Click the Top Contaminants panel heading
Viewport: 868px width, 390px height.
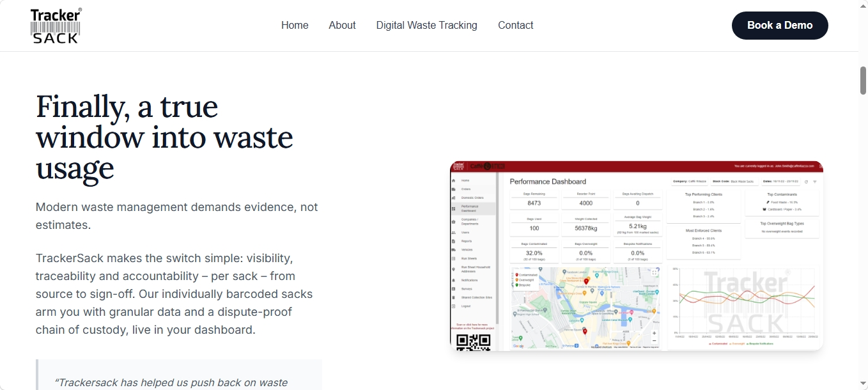[x=782, y=194]
